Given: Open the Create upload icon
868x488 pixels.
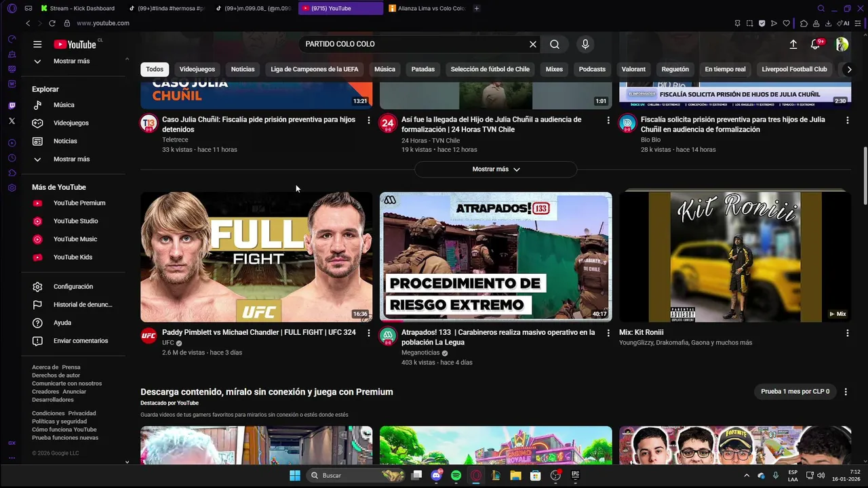Looking at the screenshot, I should click(x=793, y=44).
